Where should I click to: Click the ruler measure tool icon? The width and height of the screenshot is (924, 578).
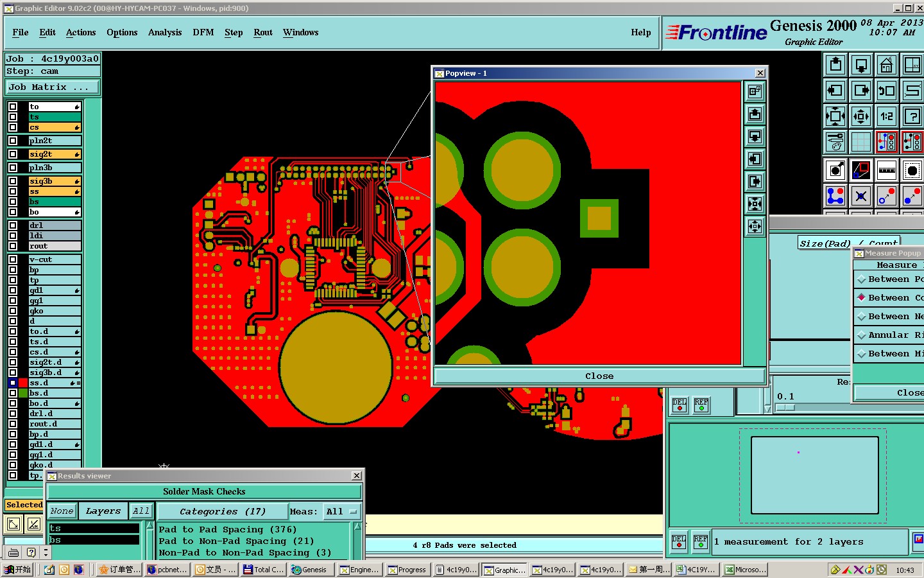[887, 170]
